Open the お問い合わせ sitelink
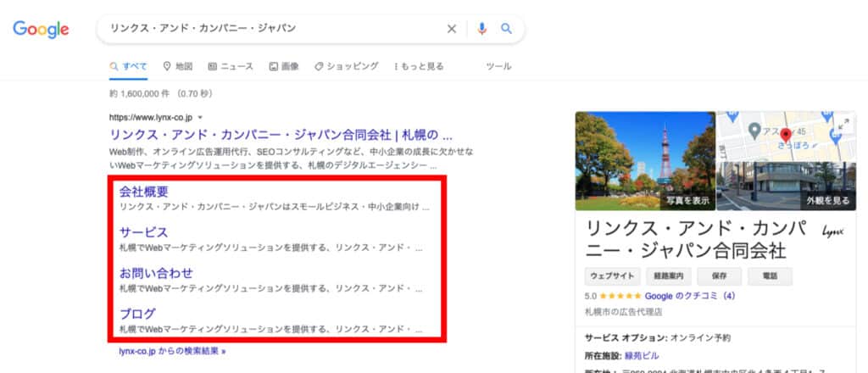Image resolution: width=868 pixels, height=373 pixels. pos(156,273)
